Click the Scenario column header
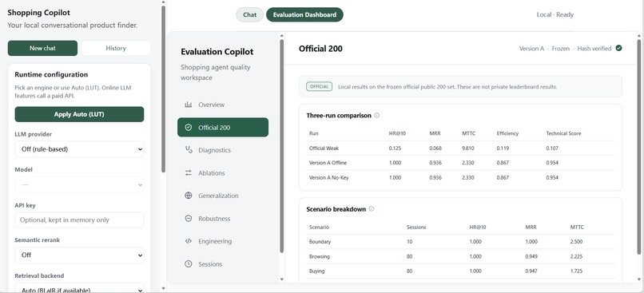 (x=319, y=227)
